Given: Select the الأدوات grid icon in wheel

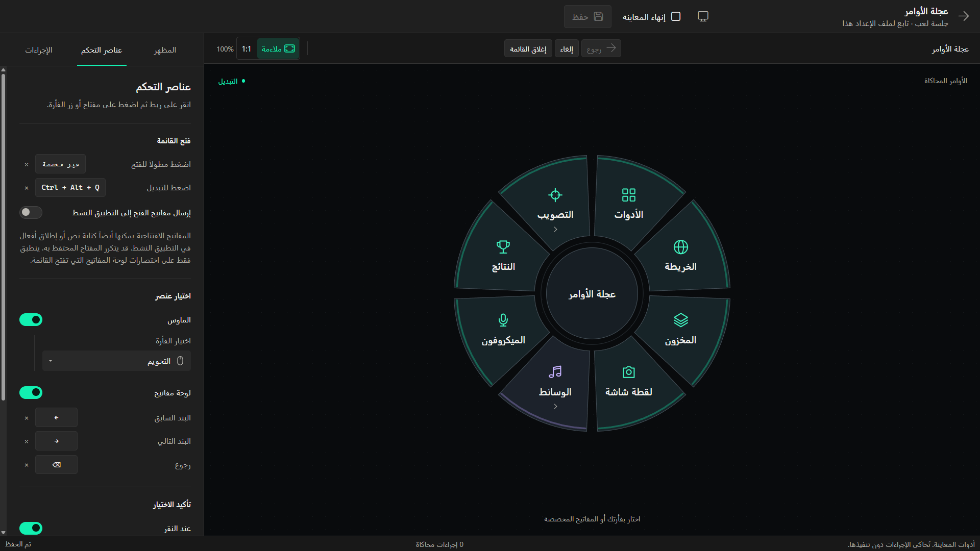Looking at the screenshot, I should click(629, 195).
